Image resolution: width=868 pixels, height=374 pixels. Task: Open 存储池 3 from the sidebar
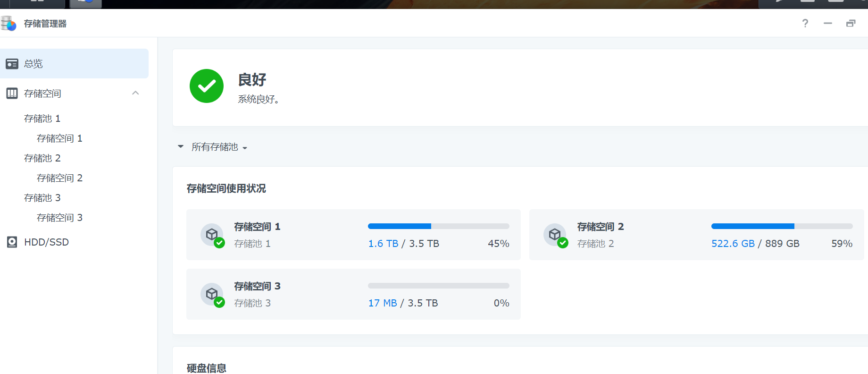42,198
